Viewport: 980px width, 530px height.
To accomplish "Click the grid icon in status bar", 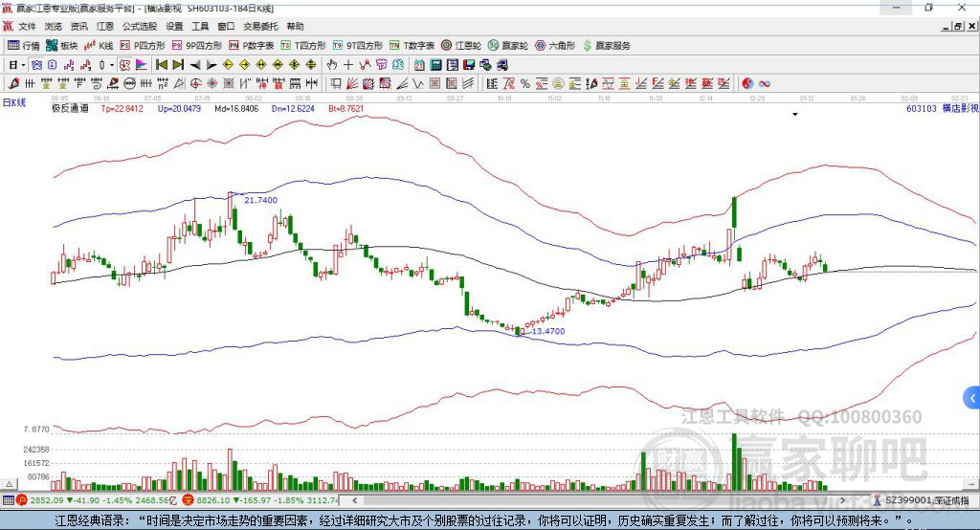I will click(8, 500).
